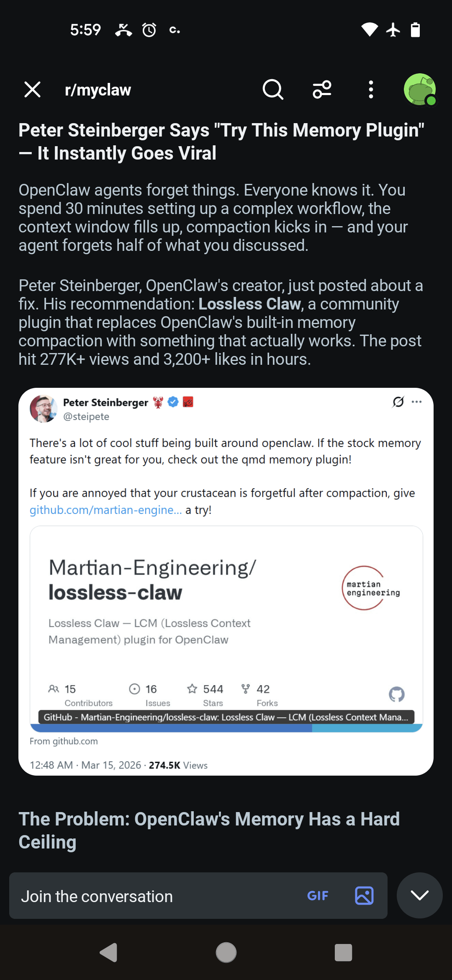Tap the attach image icon in comment bar
Screen dimensions: 452x980
(364, 895)
